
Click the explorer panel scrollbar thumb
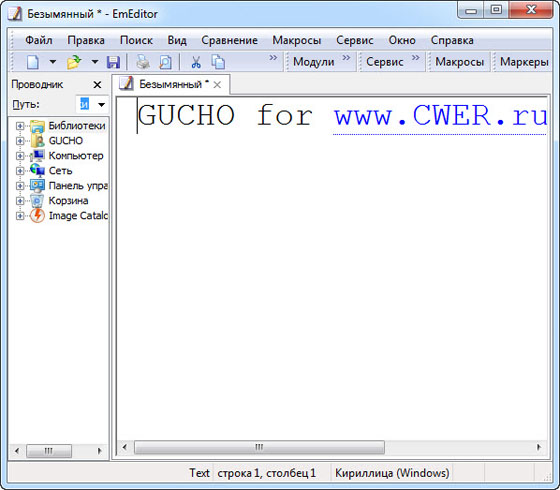click(x=49, y=451)
